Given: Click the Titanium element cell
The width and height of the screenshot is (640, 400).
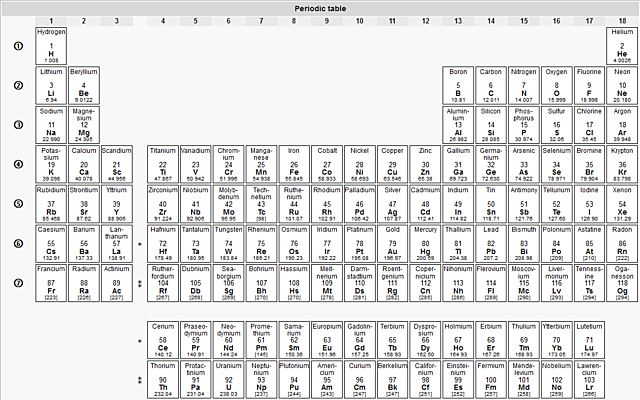Looking at the screenshot, I should [x=163, y=164].
